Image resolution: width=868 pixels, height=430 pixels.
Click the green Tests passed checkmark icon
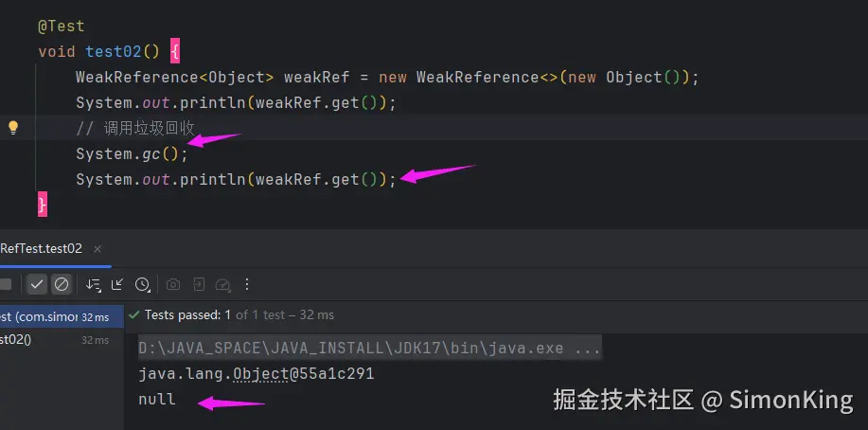click(135, 314)
